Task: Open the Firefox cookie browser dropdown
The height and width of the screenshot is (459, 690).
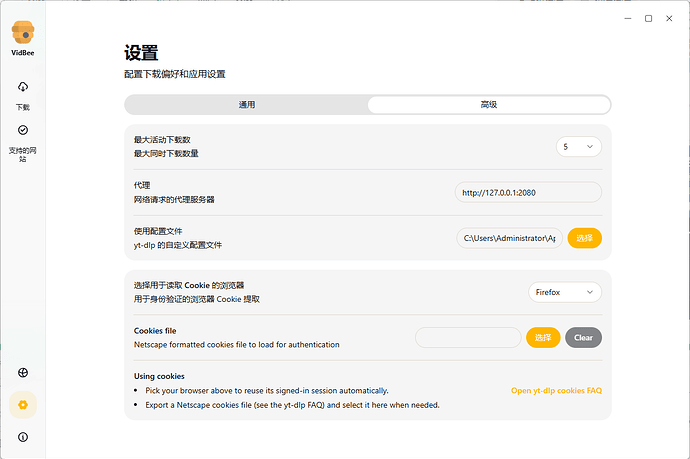Action: coord(565,292)
